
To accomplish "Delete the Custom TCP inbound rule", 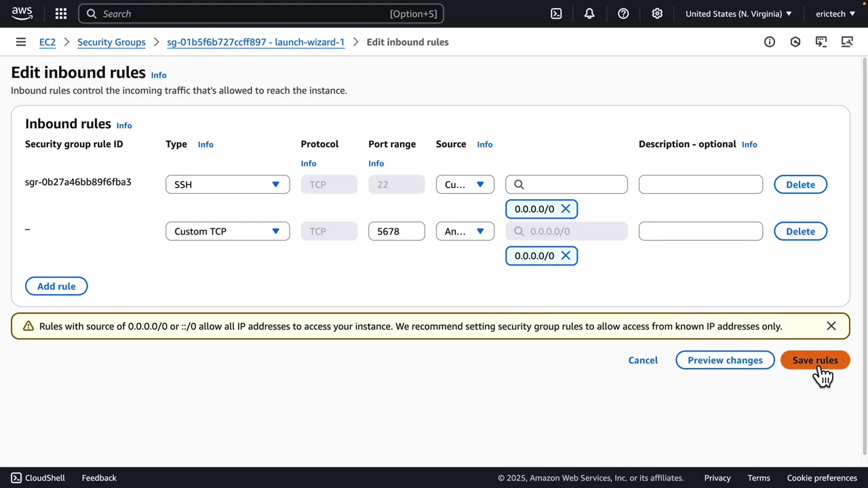I will [x=800, y=231].
